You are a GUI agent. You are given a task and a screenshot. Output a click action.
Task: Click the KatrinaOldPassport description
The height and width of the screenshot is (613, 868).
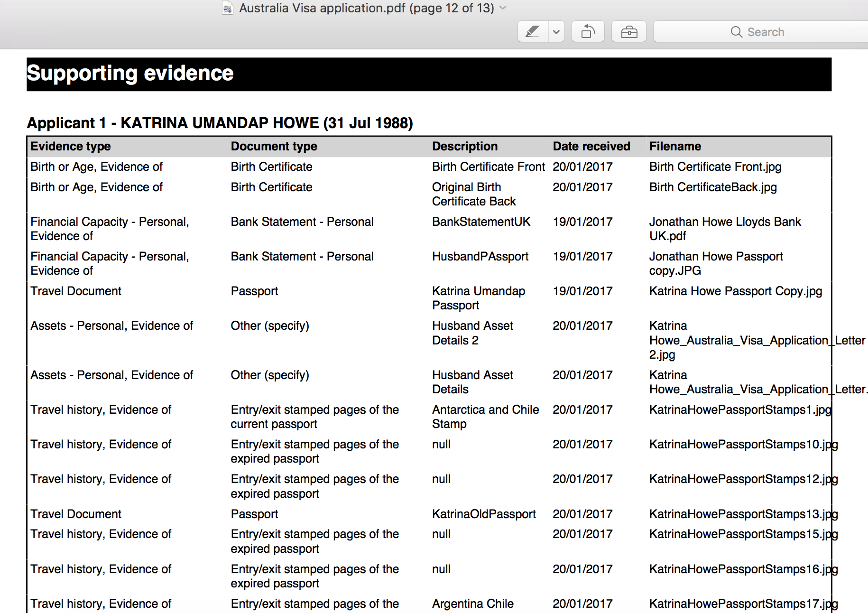pyautogui.click(x=484, y=514)
